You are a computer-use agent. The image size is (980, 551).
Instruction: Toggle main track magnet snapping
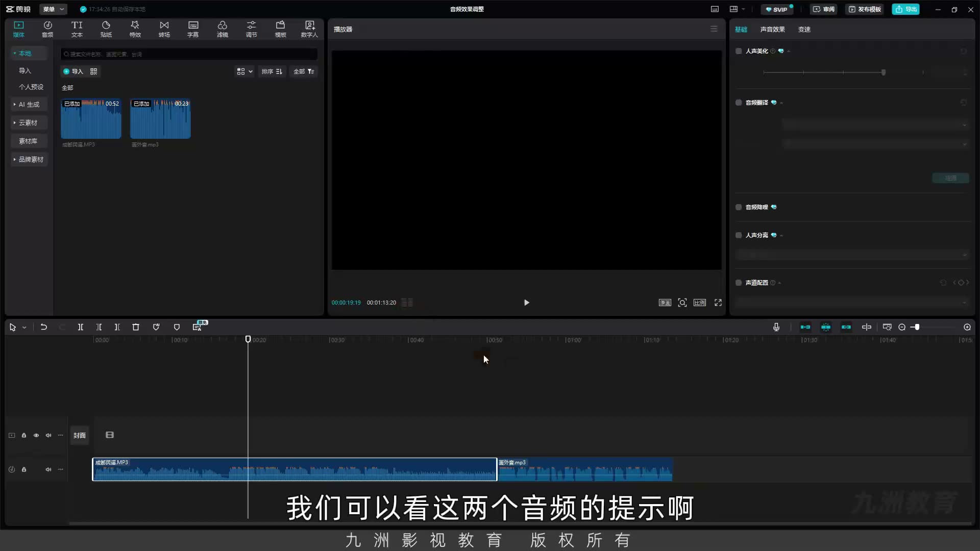pyautogui.click(x=805, y=327)
